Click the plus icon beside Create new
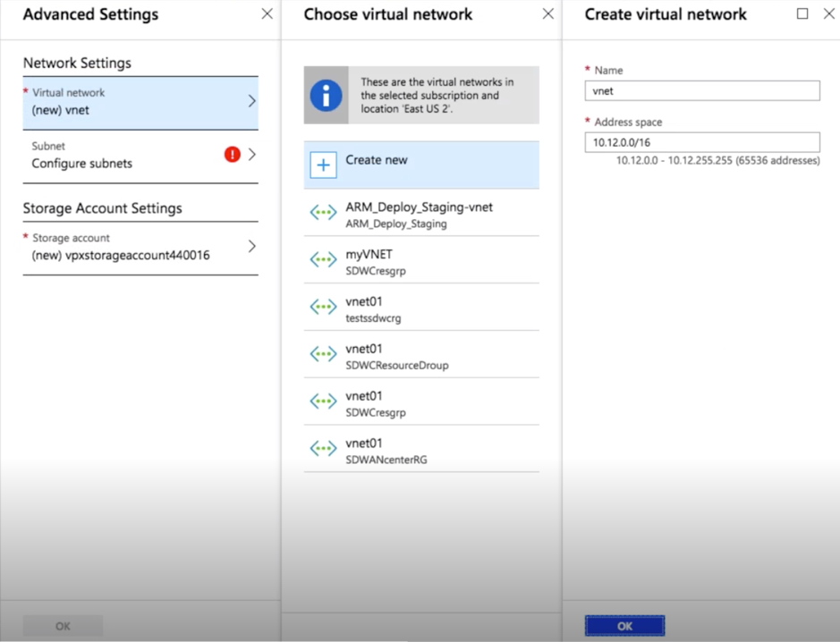Image resolution: width=840 pixels, height=642 pixels. 323,165
